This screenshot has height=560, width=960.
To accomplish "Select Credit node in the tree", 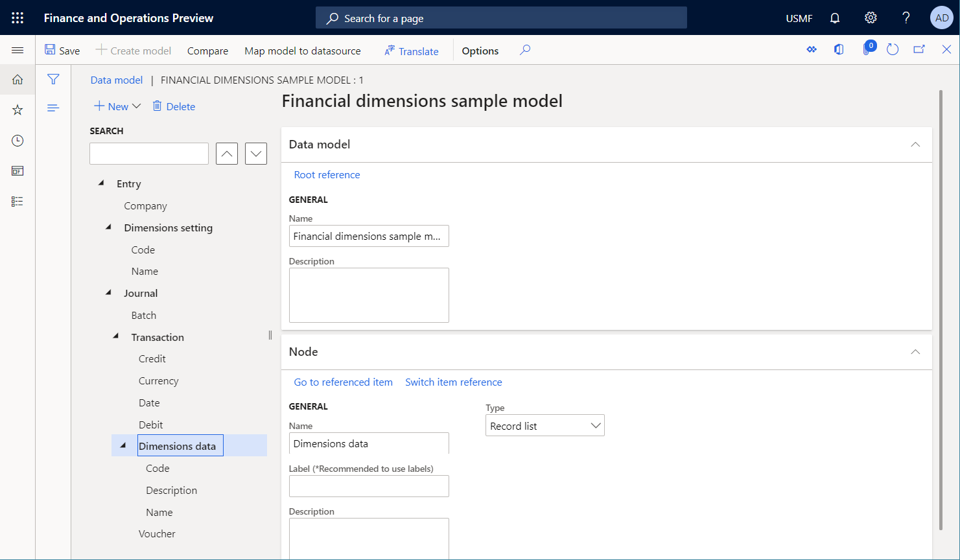I will [x=152, y=358].
